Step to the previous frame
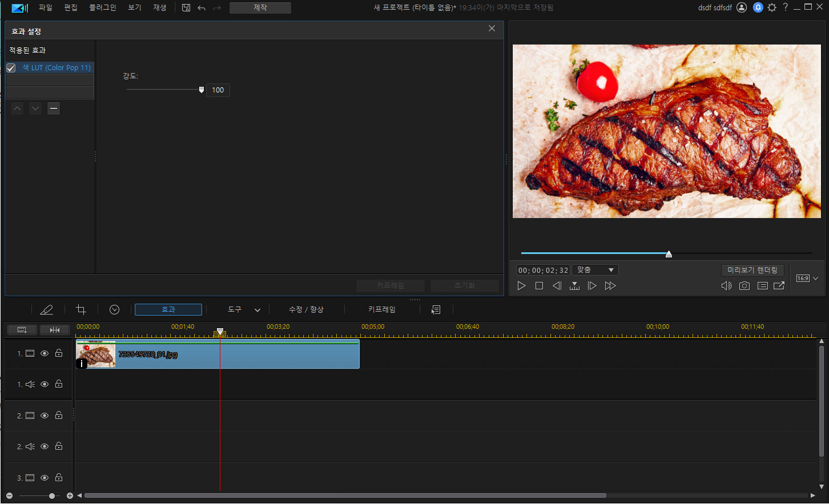 [x=557, y=286]
